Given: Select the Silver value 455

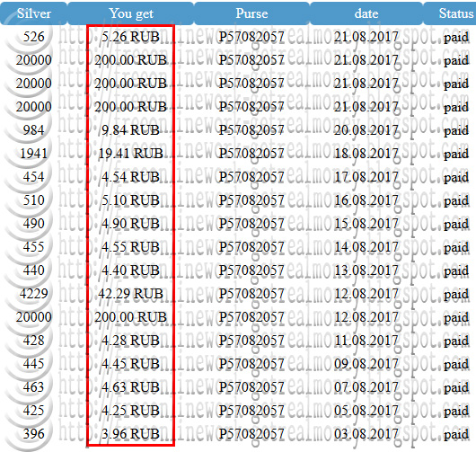Looking at the screenshot, I should click(x=34, y=247).
